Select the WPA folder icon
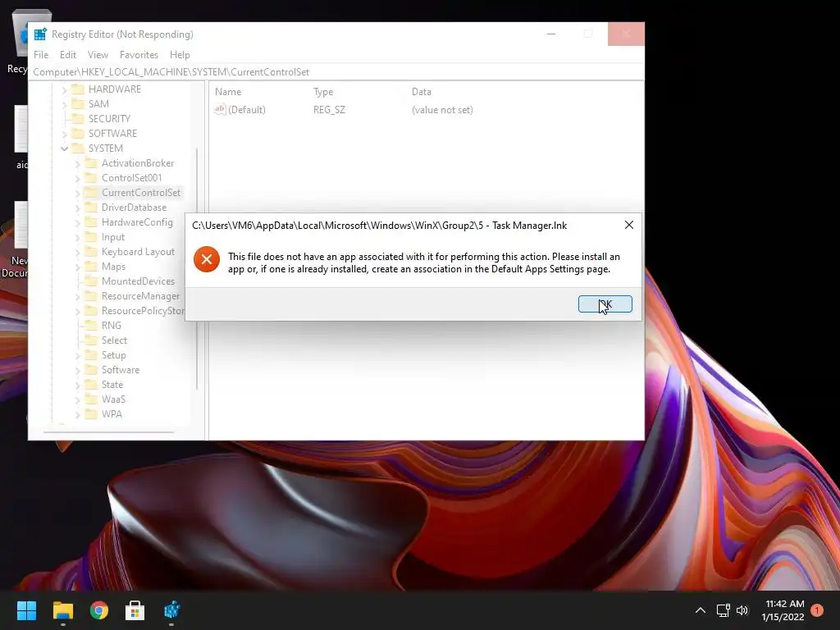 point(92,414)
